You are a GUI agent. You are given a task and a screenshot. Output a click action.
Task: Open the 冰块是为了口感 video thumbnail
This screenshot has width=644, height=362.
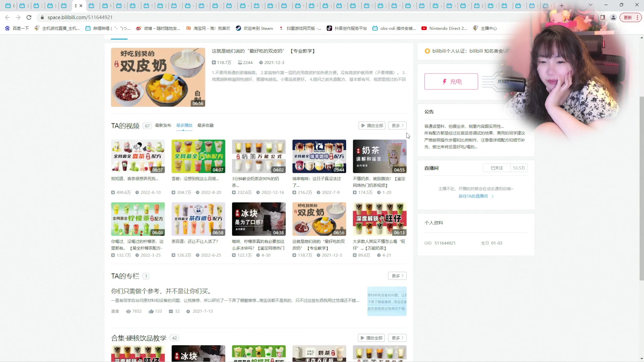click(x=259, y=219)
